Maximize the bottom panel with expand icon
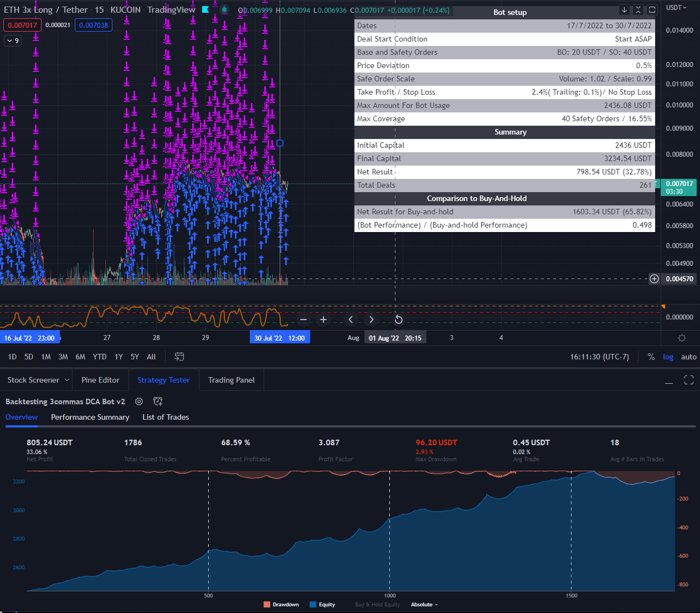700x613 pixels. 689,380
